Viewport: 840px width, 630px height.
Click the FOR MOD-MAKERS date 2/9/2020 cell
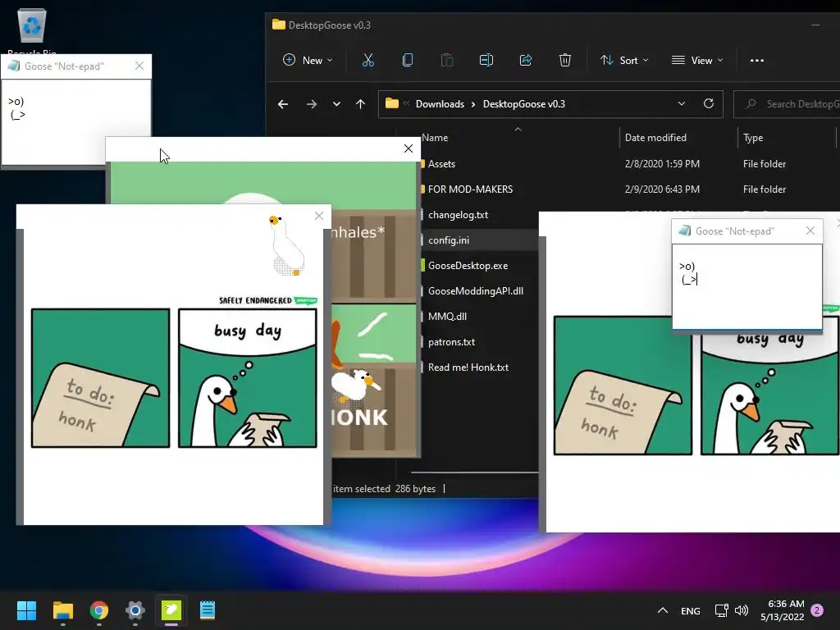[x=662, y=189]
